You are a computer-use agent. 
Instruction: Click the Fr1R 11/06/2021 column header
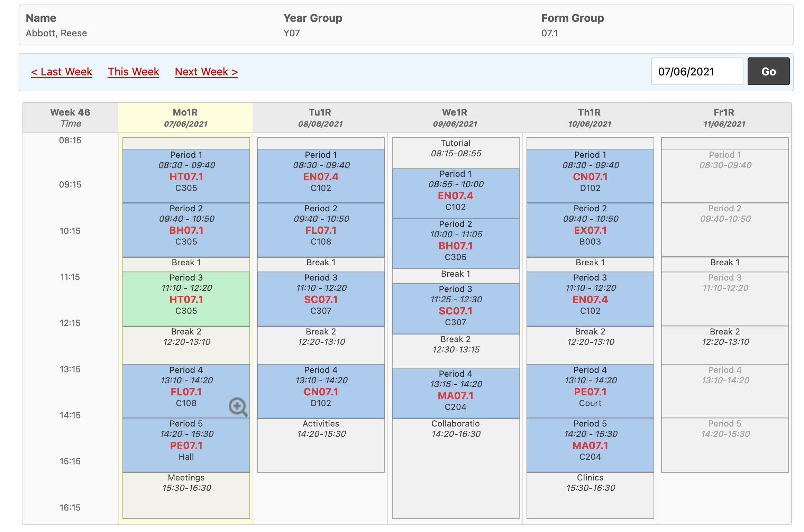(x=724, y=118)
